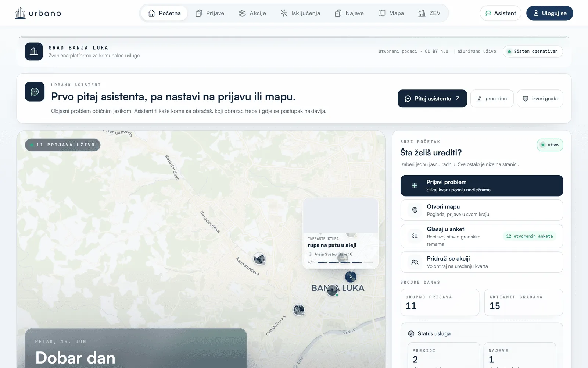
Task: Go to the Prijave tab
Action: [210, 13]
